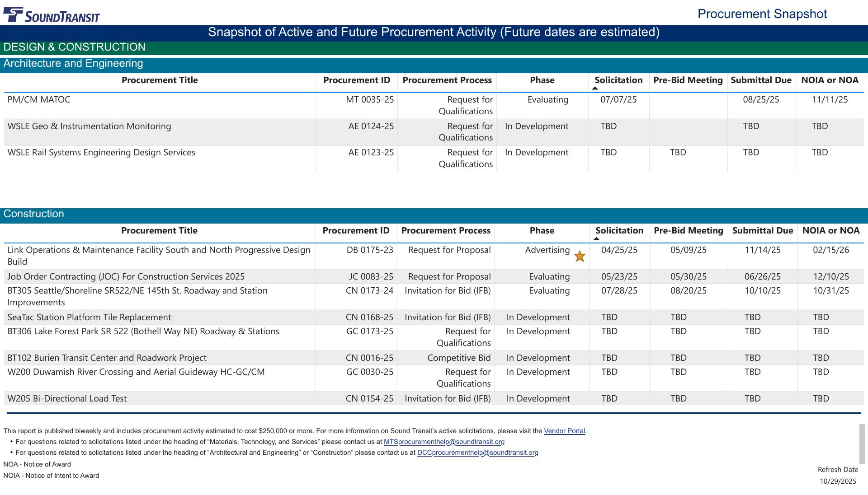Click Construction Pre-Bid Meeting column header

pos(688,231)
